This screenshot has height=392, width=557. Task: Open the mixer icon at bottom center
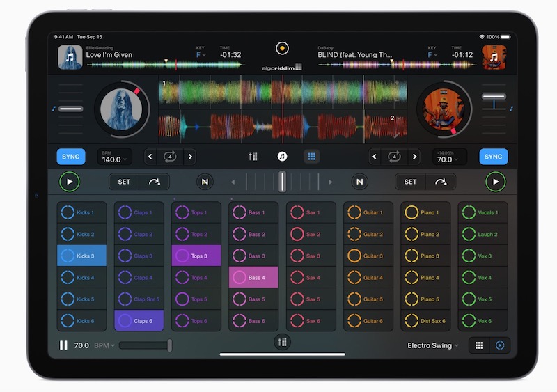282,341
